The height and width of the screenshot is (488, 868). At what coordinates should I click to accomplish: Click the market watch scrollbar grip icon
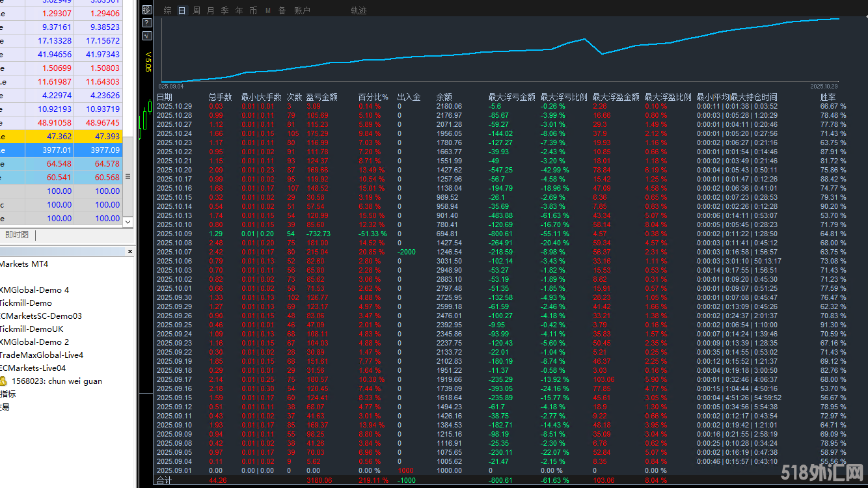pyautogui.click(x=128, y=177)
